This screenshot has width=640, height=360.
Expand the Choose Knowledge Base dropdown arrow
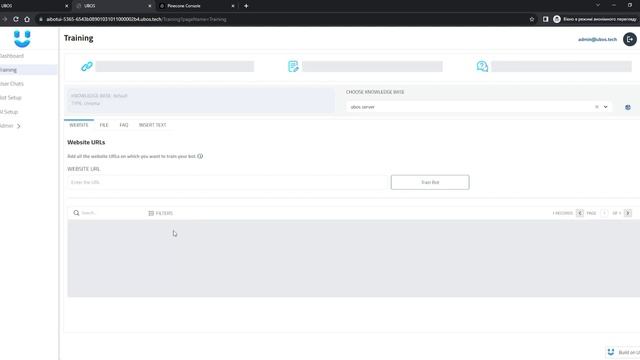606,107
